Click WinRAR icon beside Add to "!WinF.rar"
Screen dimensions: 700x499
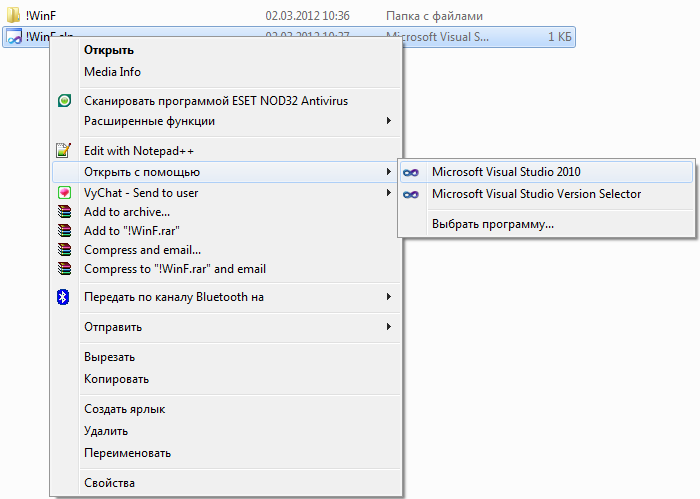(64, 231)
